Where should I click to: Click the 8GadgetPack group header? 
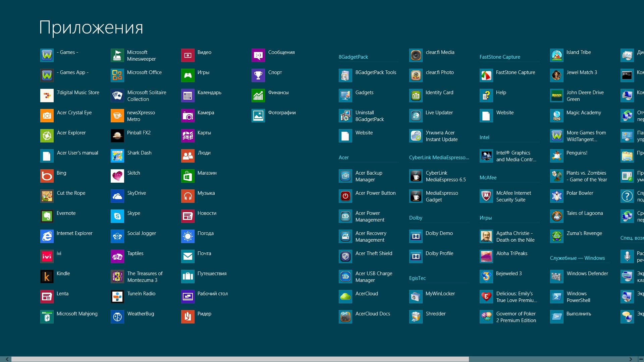point(353,57)
